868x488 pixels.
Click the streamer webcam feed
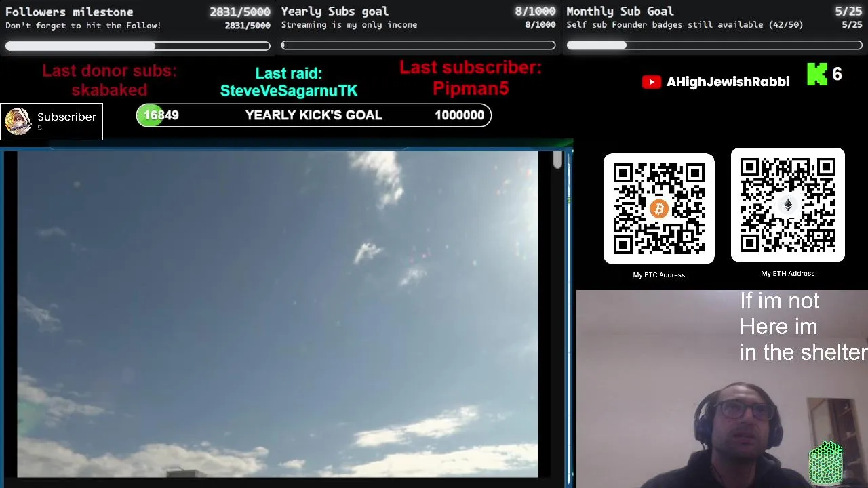[722, 389]
